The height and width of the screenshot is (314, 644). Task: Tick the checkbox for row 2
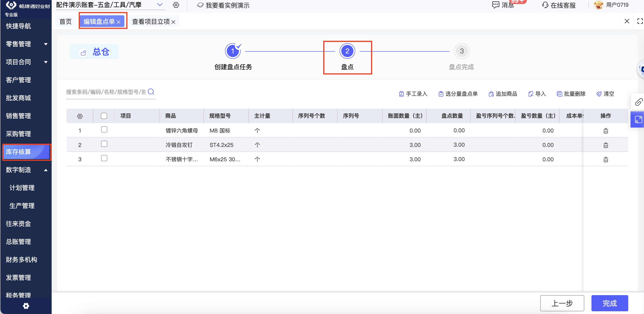pyautogui.click(x=104, y=144)
